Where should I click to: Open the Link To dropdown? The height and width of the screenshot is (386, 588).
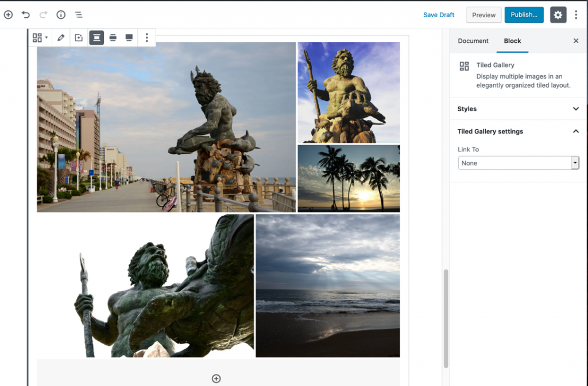(519, 163)
